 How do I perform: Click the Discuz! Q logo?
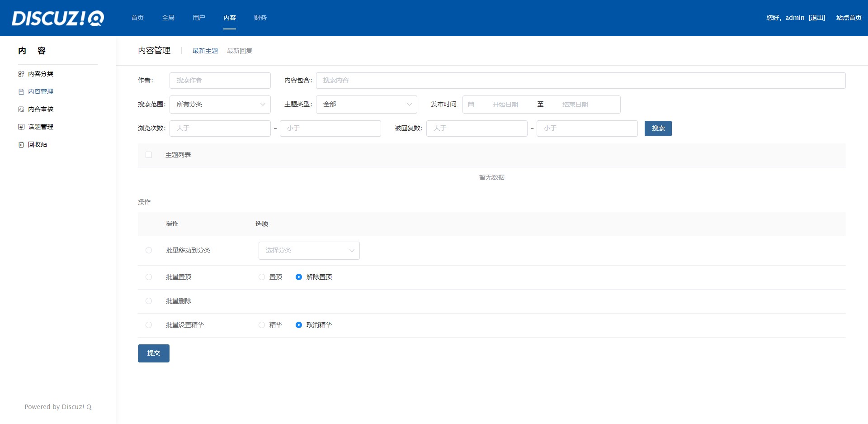pos(58,18)
